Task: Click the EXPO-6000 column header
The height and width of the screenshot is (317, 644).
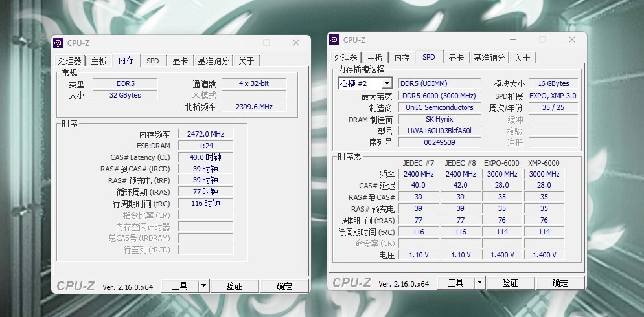Action: pyautogui.click(x=502, y=163)
